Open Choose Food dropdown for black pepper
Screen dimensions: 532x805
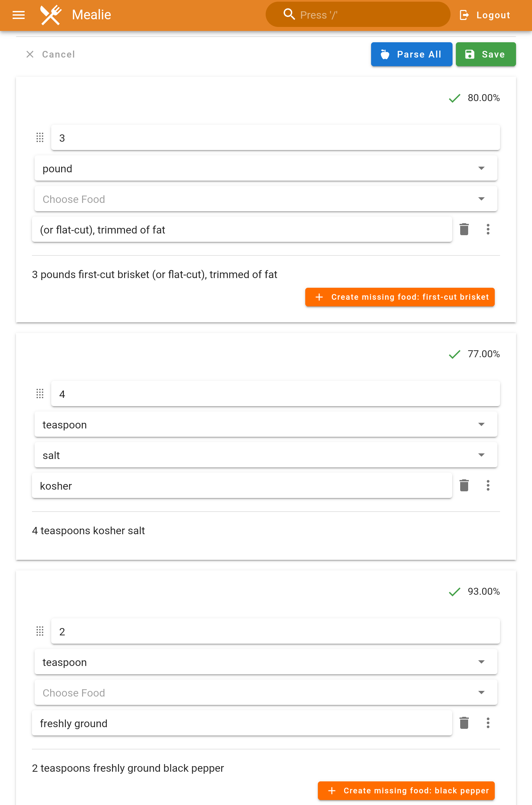click(481, 693)
